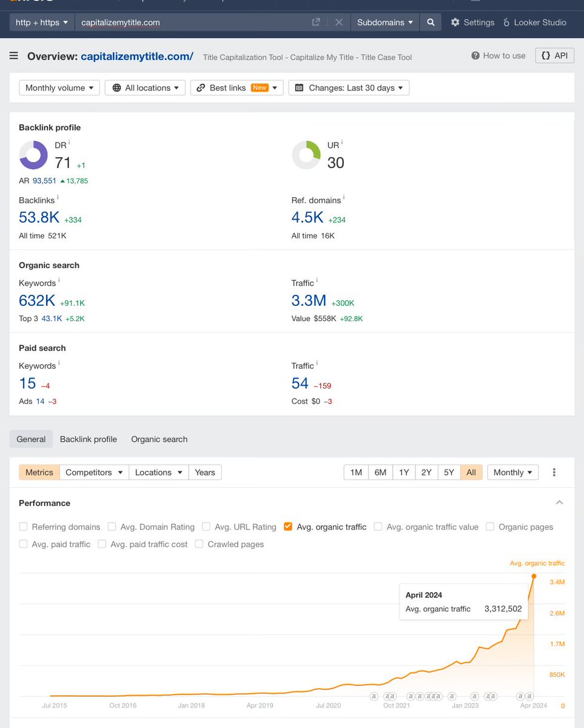This screenshot has height=728, width=584.
Task: Enable Organic pages checkbox
Action: point(490,527)
